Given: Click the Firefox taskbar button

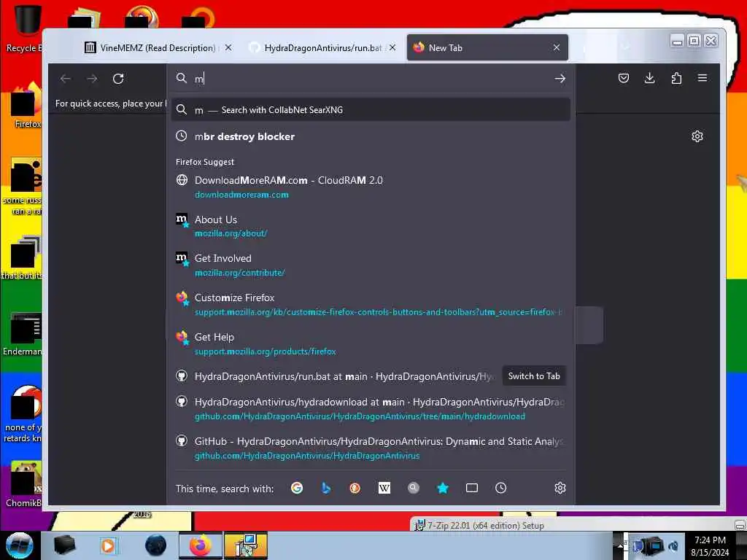Looking at the screenshot, I should pos(200,545).
